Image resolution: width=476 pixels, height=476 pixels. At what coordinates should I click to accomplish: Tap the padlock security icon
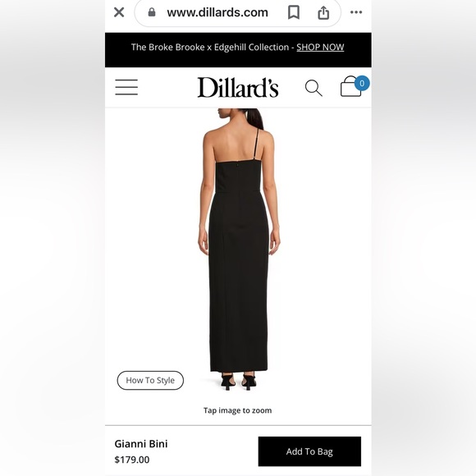click(x=152, y=12)
